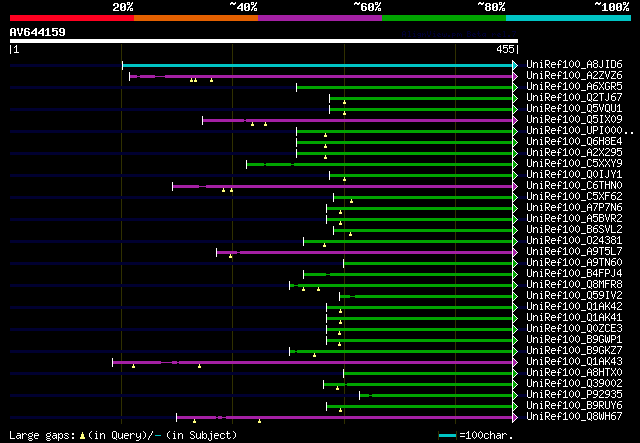Open hit UniRef100_Q8WH67

click(574, 417)
